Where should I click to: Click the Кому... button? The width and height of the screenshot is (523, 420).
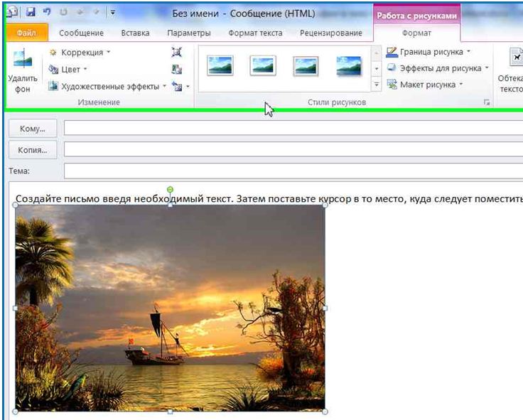(x=33, y=129)
